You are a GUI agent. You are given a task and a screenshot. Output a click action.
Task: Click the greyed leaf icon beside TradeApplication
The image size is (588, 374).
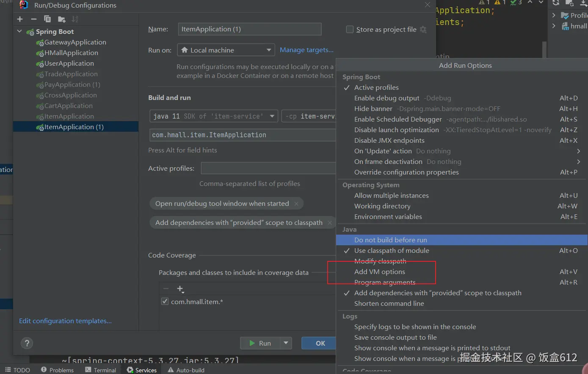pos(40,75)
